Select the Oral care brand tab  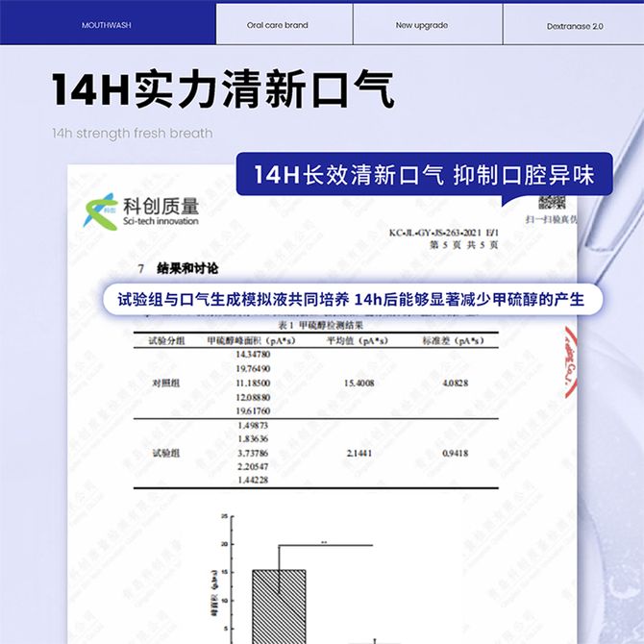pyautogui.click(x=284, y=26)
